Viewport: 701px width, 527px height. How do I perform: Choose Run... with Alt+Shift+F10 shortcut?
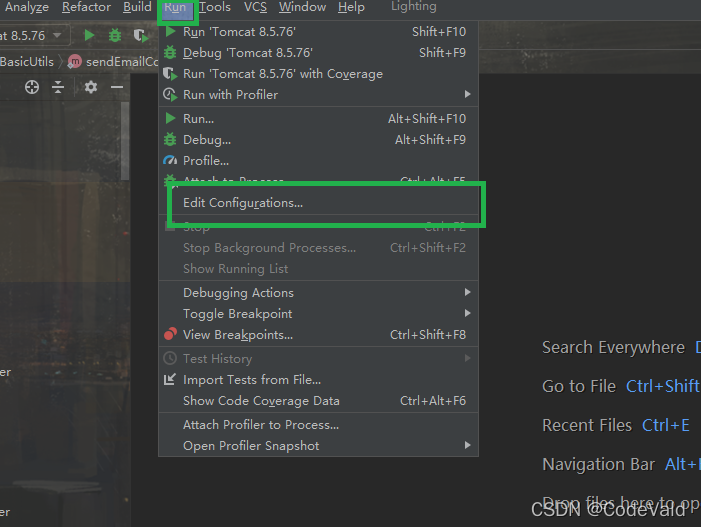coord(318,118)
